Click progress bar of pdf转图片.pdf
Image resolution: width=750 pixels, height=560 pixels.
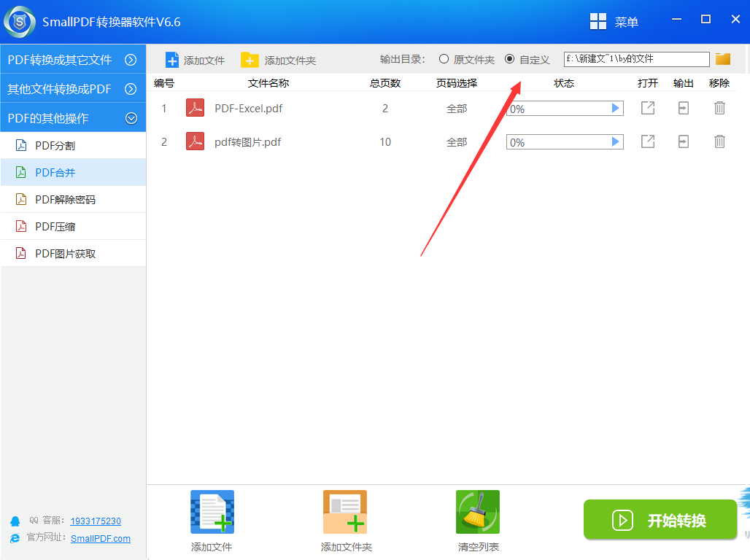click(x=565, y=142)
